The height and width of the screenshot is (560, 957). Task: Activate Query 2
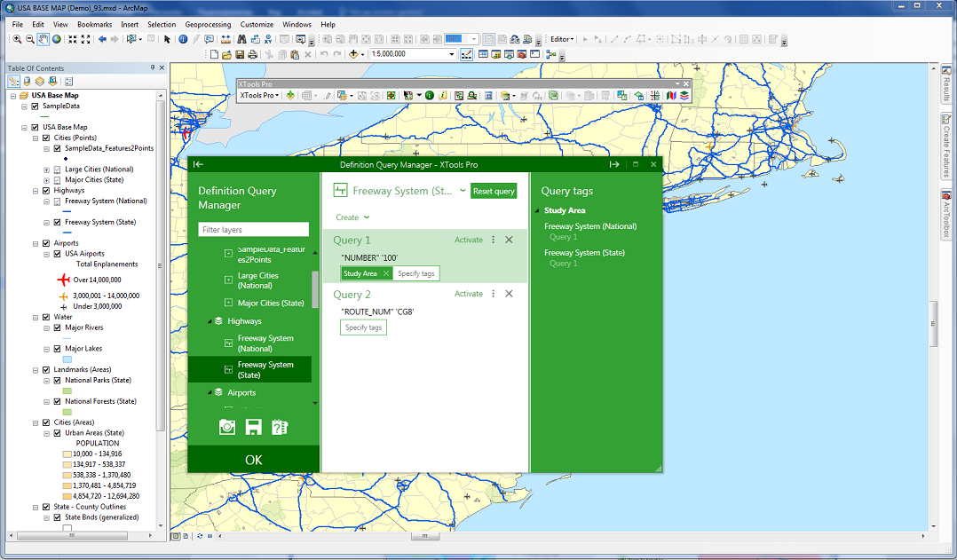click(468, 294)
